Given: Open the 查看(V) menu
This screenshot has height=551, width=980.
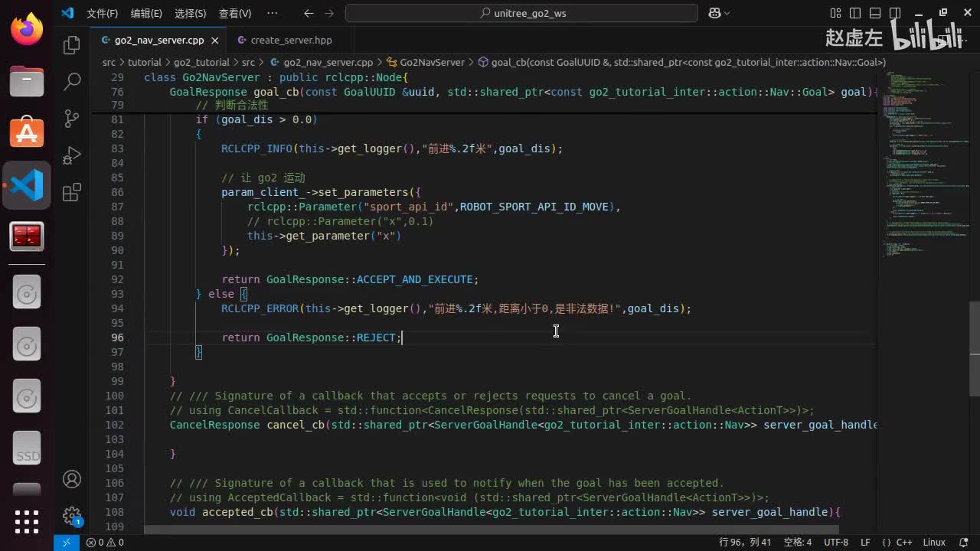Looking at the screenshot, I should [235, 13].
